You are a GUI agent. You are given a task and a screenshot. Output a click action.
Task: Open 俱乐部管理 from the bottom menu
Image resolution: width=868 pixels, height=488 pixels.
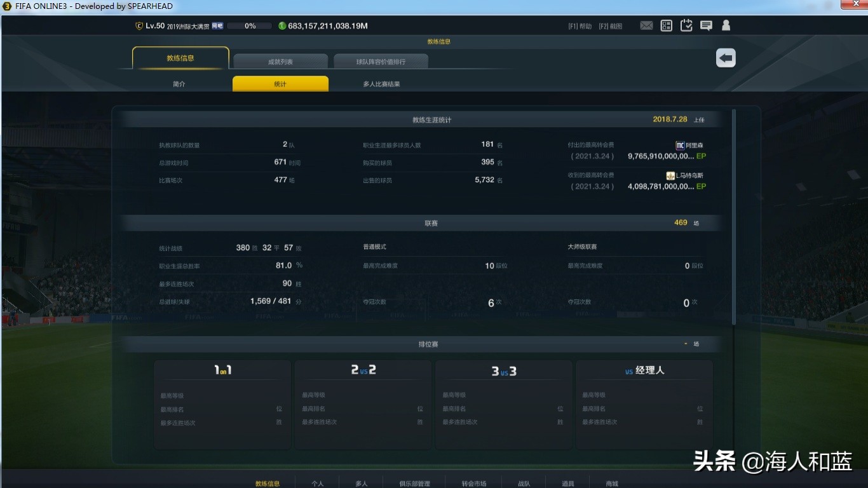pyautogui.click(x=415, y=483)
